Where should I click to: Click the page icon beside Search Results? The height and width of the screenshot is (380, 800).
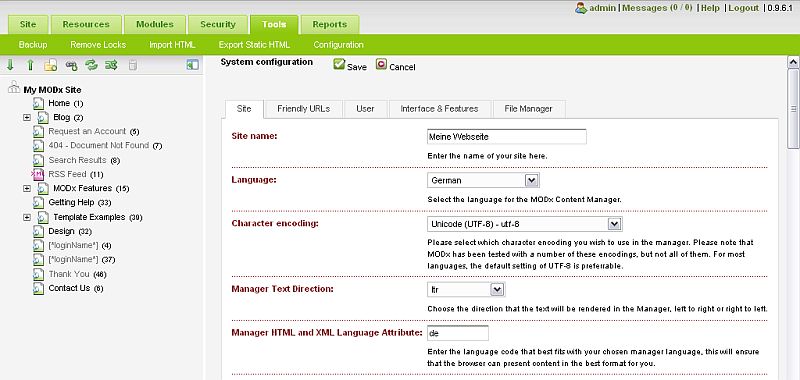tap(38, 160)
